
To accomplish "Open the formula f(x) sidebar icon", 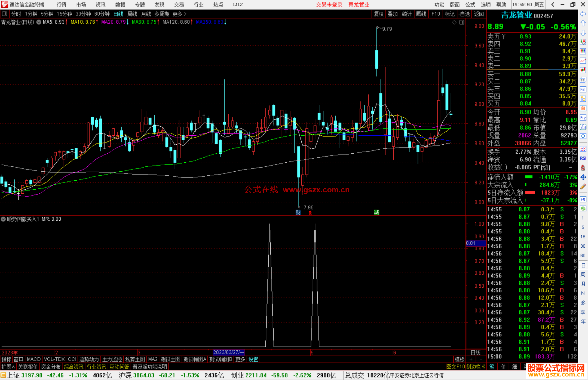I will click(x=583, y=127).
